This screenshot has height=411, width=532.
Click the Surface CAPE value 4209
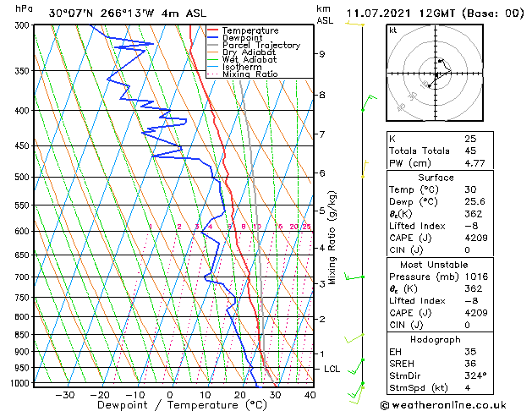[x=476, y=238]
